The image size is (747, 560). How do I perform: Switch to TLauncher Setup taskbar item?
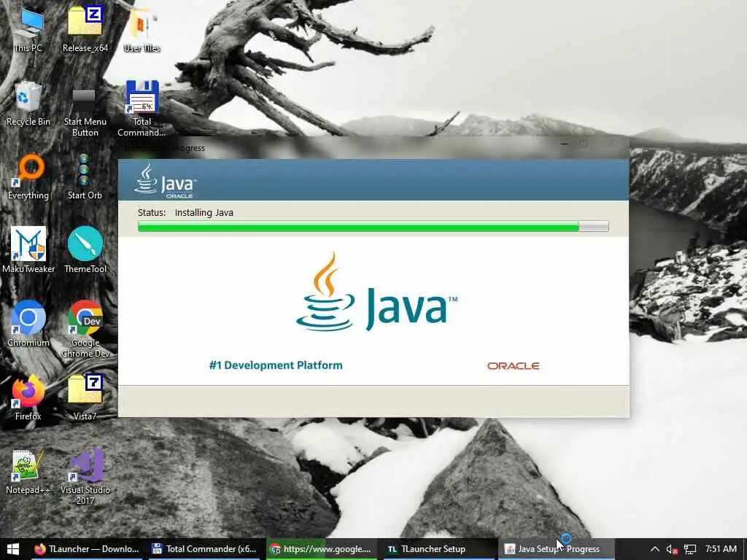point(438,549)
